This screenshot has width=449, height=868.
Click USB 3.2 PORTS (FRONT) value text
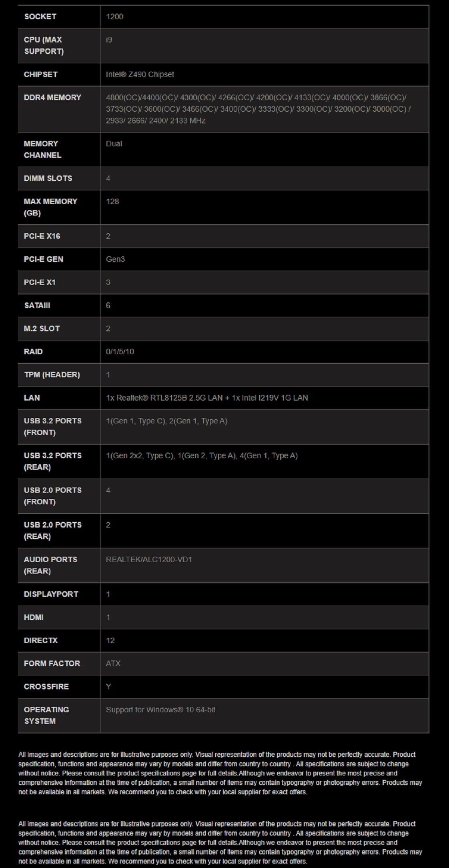pos(166,421)
